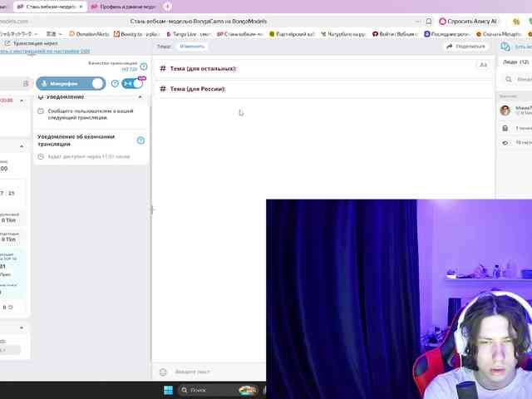Open the emoji picker in chat
The height and width of the screenshot is (399, 532).
click(x=163, y=372)
